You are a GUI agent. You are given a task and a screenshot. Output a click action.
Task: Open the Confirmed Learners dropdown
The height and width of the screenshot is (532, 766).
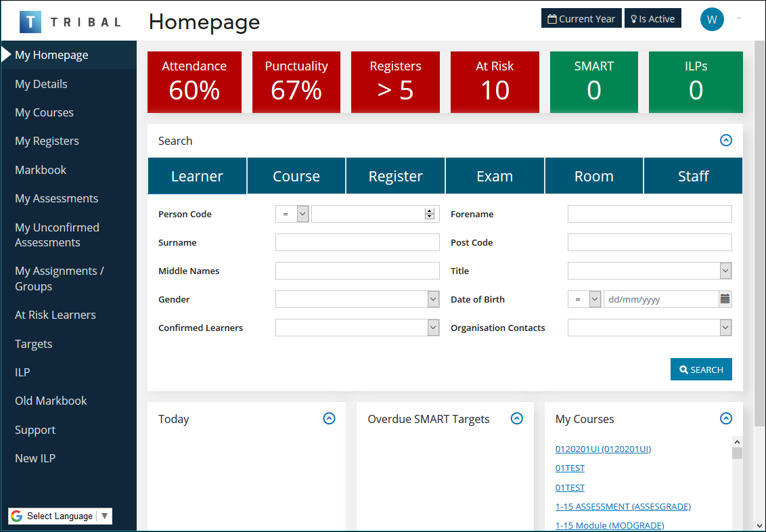(357, 328)
